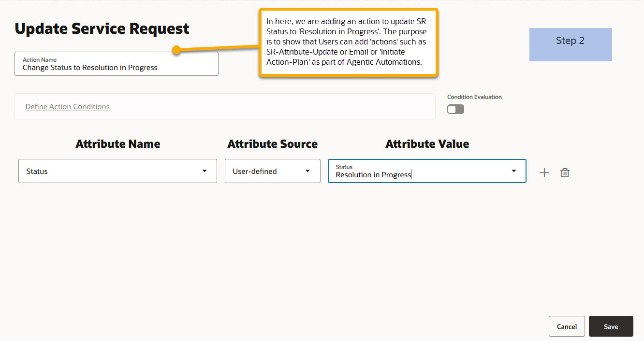Click inside the Resolution in Progress value field
The height and width of the screenshot is (341, 644).
point(387,174)
